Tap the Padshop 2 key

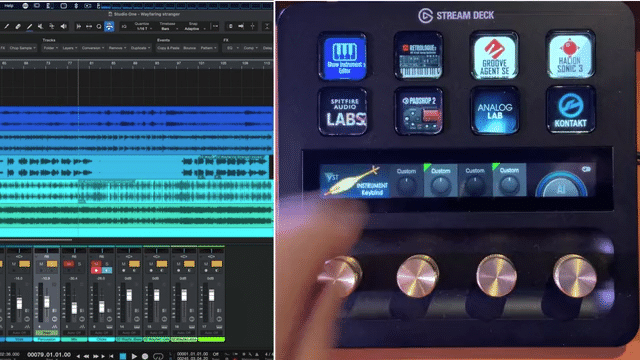point(419,111)
